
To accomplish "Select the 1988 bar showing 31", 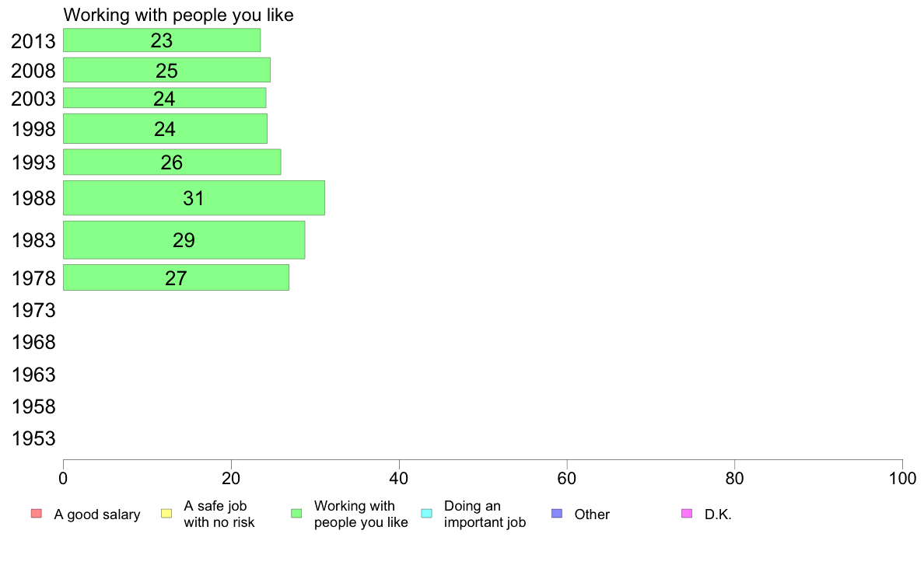I will (x=194, y=198).
